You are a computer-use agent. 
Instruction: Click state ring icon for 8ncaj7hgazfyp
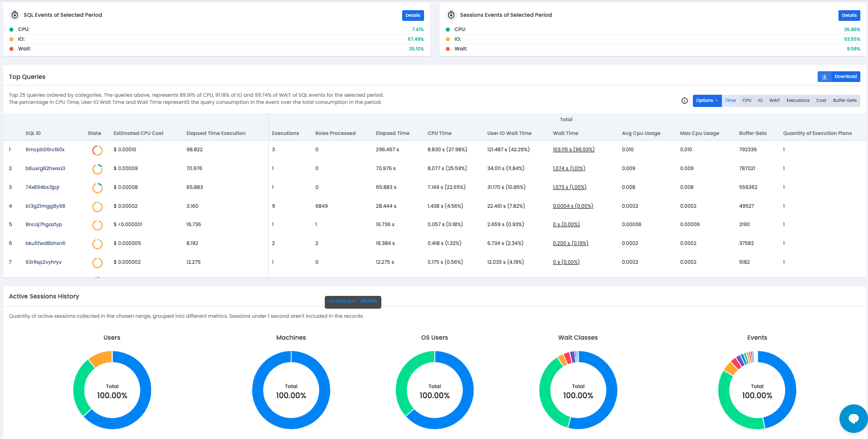[x=97, y=225]
